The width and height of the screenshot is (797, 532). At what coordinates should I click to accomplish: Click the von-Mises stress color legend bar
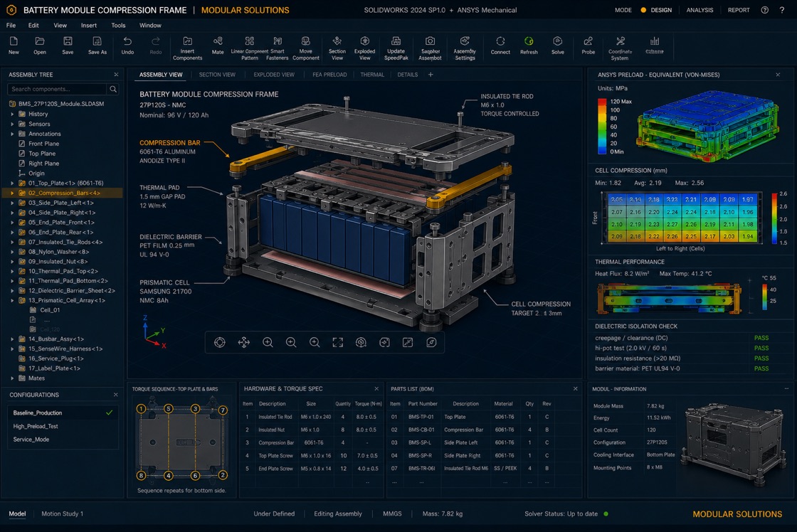pyautogui.click(x=602, y=126)
